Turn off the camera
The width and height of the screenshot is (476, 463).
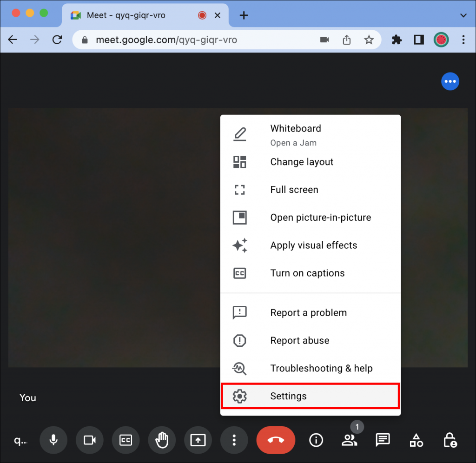90,440
